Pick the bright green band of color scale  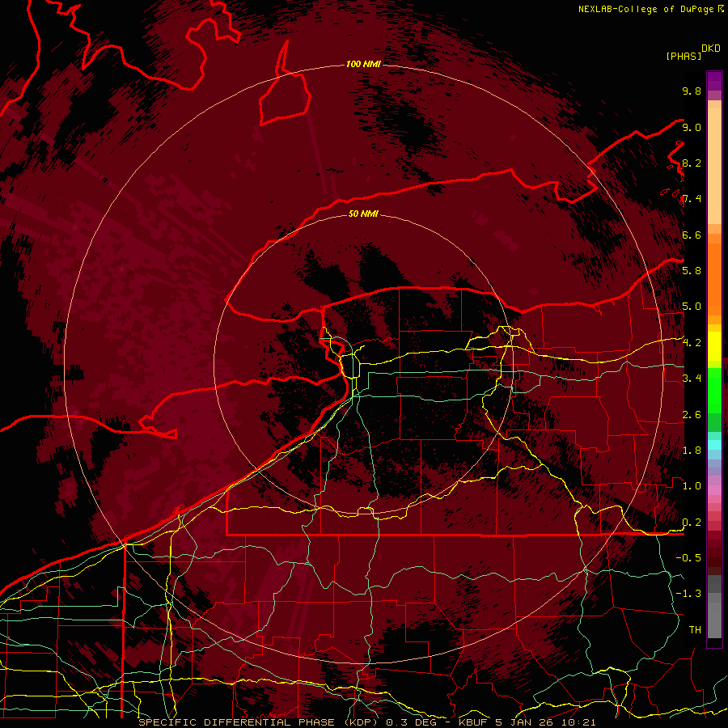pyautogui.click(x=714, y=391)
